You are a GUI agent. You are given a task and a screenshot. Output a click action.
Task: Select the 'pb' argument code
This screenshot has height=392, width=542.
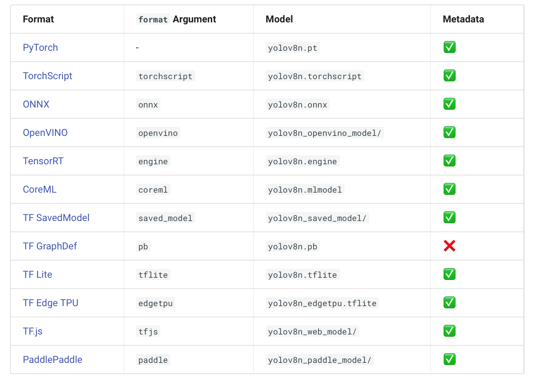[x=143, y=246]
